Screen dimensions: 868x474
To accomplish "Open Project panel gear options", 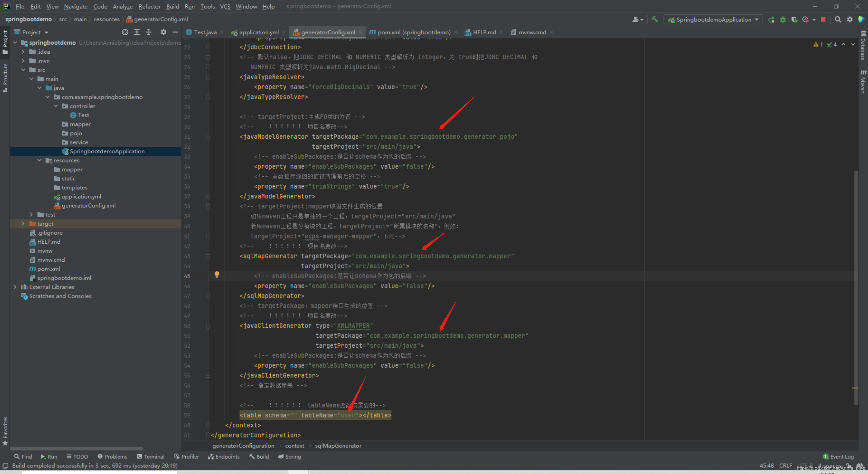I will (163, 32).
